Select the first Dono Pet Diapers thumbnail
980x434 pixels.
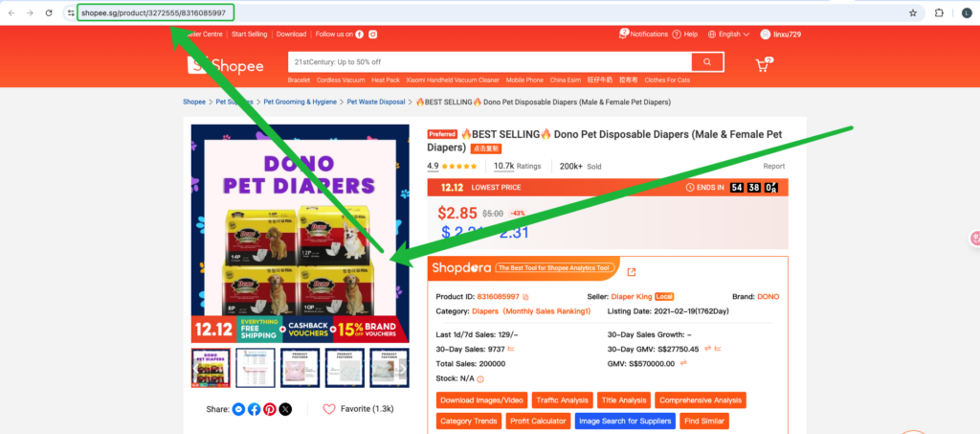point(211,368)
